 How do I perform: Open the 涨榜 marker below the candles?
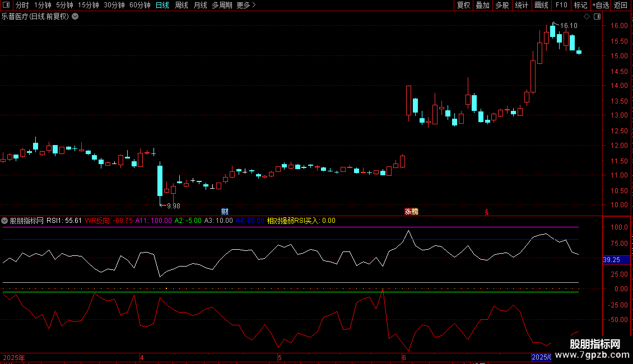411,212
